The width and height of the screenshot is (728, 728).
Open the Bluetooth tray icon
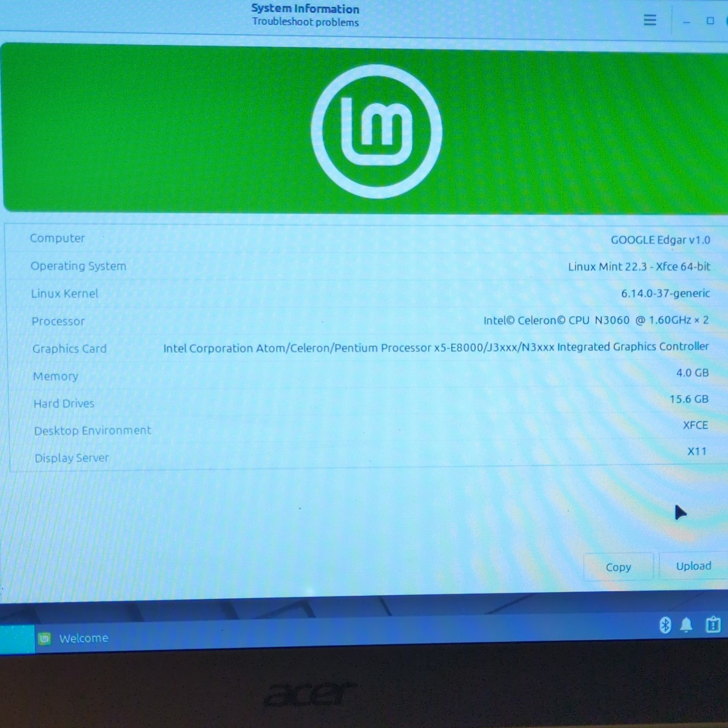pyautogui.click(x=665, y=625)
